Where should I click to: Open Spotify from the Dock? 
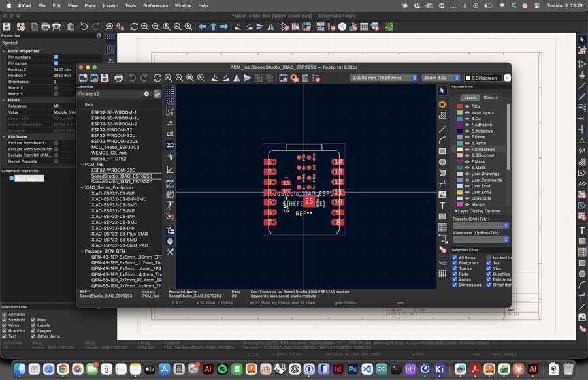[x=222, y=369]
